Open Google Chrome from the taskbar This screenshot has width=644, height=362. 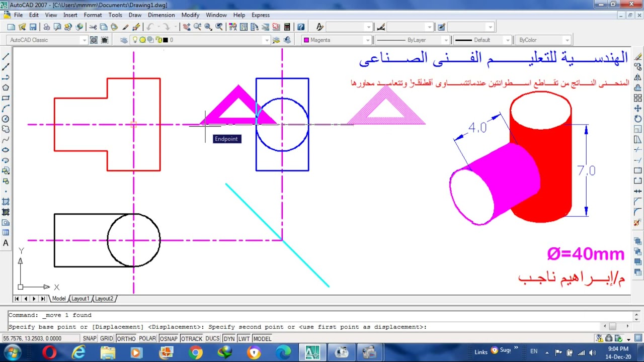(196, 353)
